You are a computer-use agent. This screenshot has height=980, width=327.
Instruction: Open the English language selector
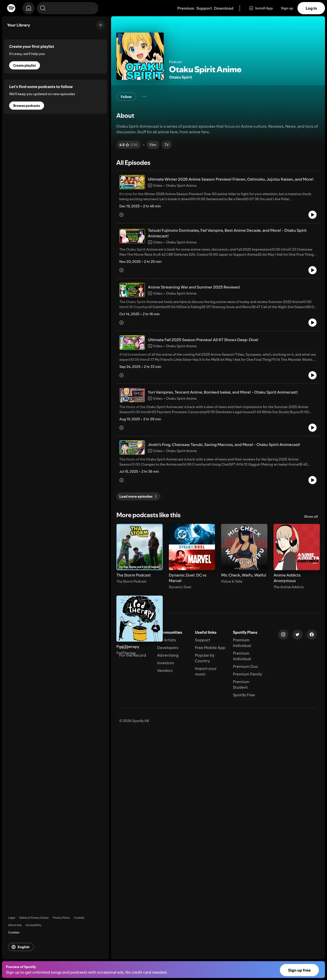click(x=21, y=947)
